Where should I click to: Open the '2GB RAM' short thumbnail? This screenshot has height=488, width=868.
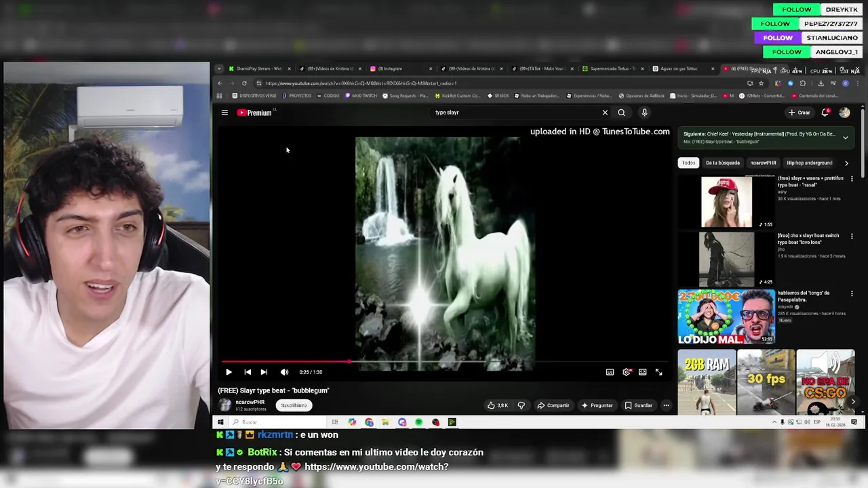[x=707, y=382]
